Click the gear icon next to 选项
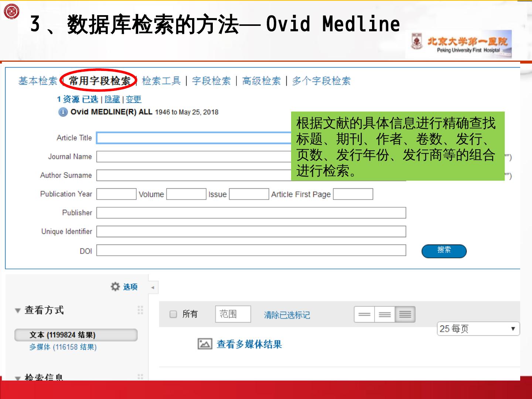This screenshot has height=399, width=532. (x=115, y=287)
